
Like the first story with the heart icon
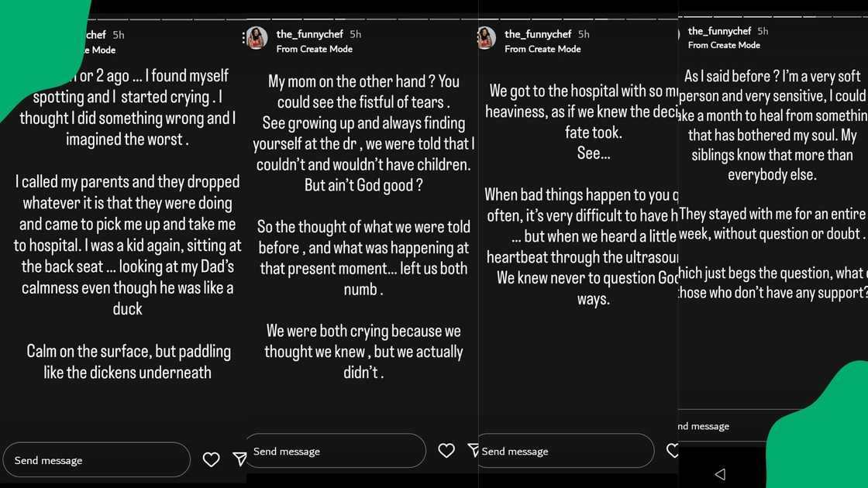pos(211,460)
